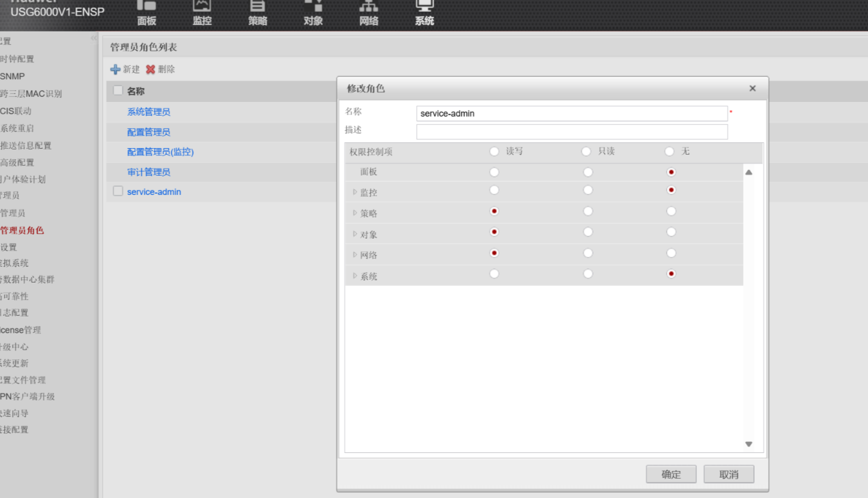
Task: Click the red X 删除 icon
Action: pos(151,69)
